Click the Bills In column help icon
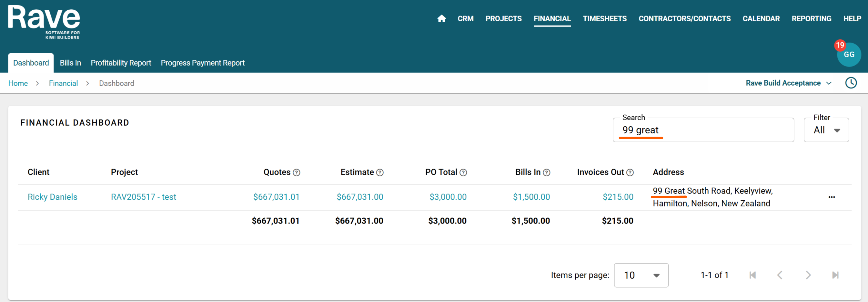This screenshot has height=302, width=868. click(x=547, y=173)
